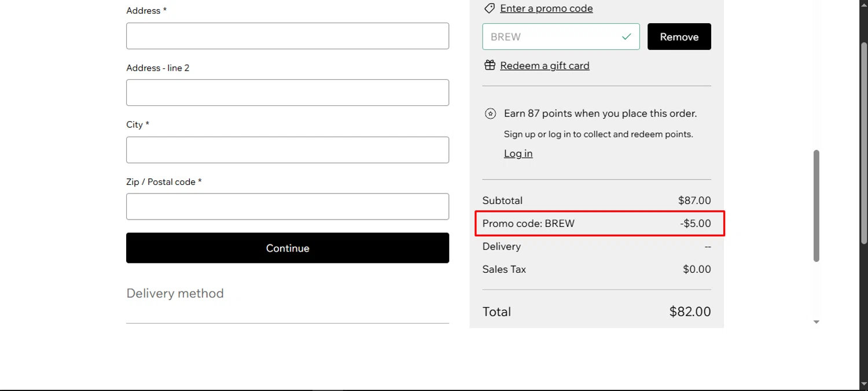Click the Continue button
This screenshot has height=391, width=868.
pyautogui.click(x=288, y=248)
